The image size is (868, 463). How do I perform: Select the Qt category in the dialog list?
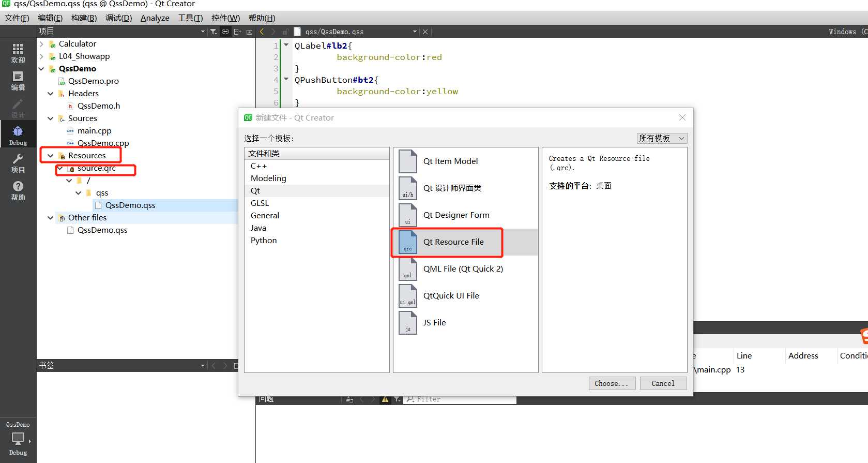pyautogui.click(x=317, y=191)
